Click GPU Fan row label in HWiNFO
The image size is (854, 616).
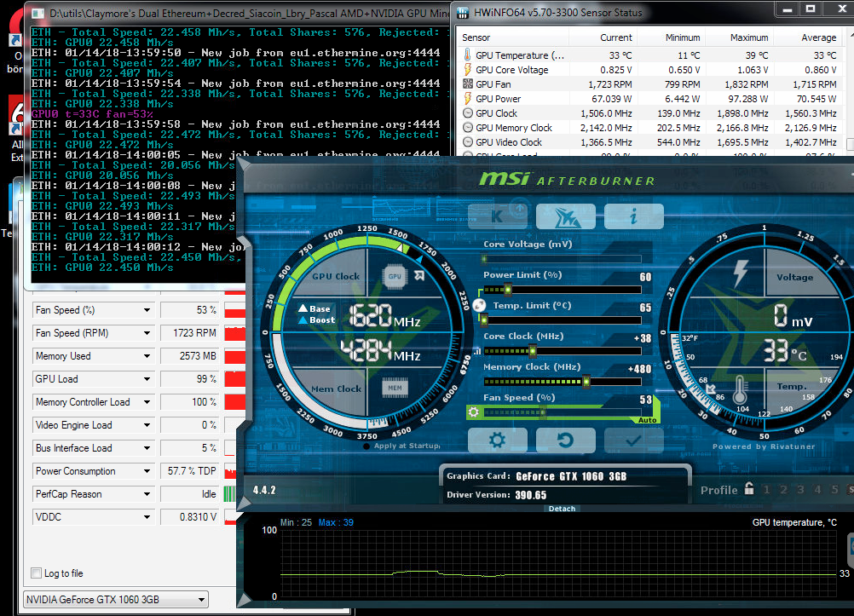click(493, 83)
